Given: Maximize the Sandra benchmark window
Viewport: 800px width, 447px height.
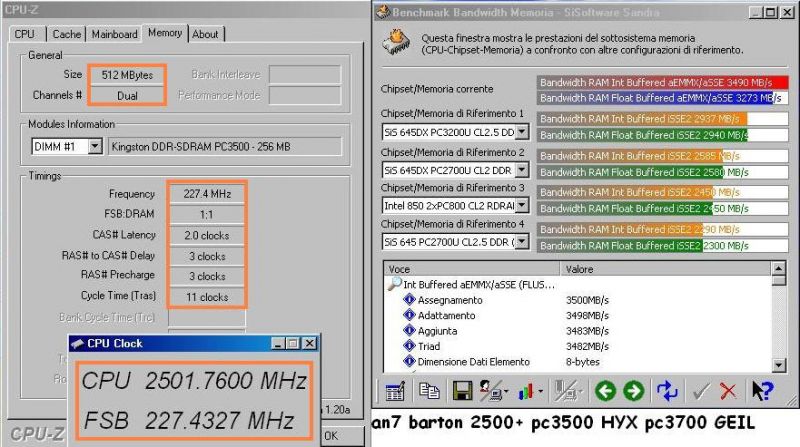Looking at the screenshot, I should coord(771,12).
